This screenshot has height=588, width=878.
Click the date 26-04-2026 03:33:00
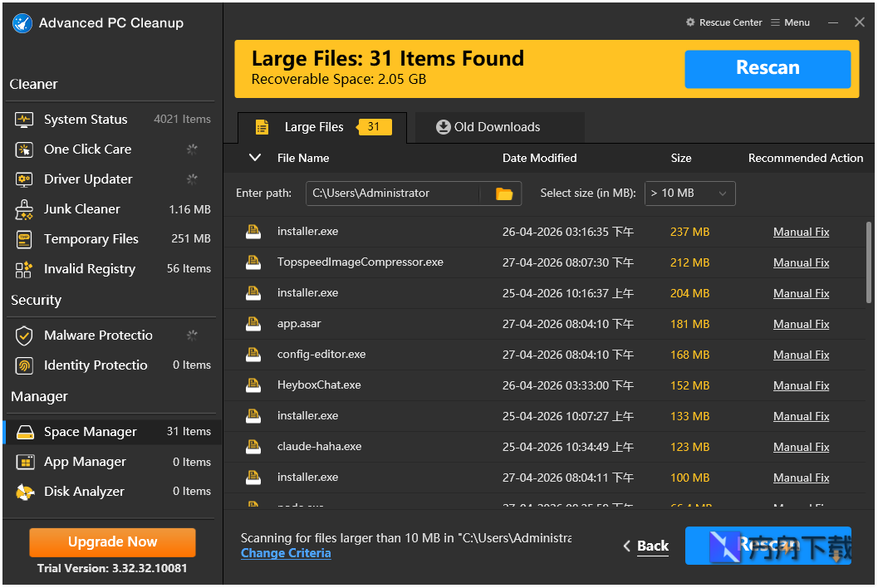pos(568,386)
